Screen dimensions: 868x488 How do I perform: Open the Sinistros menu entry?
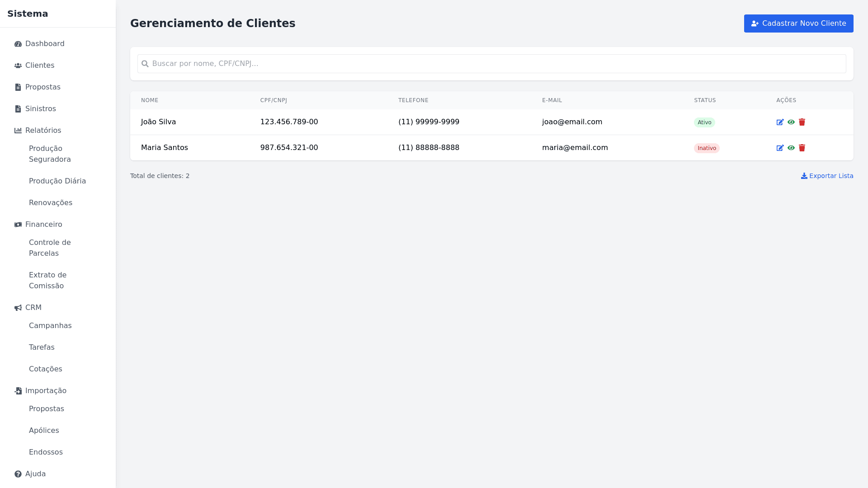tap(40, 108)
